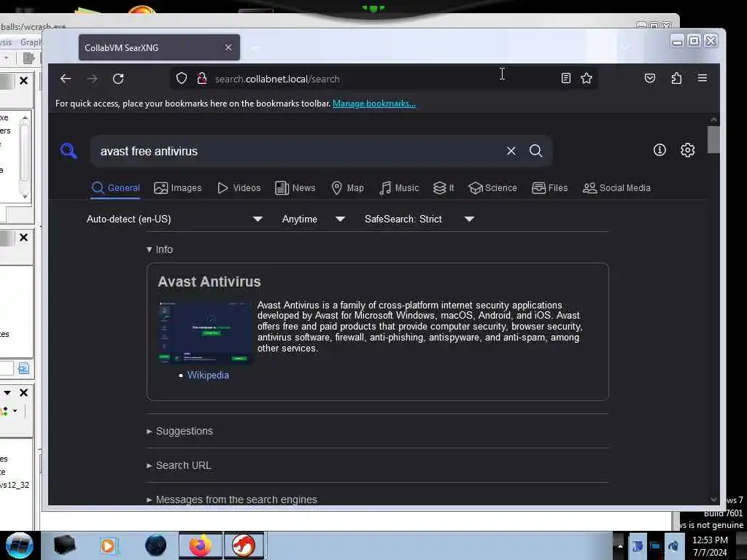Switch to Science search tab
The height and width of the screenshot is (560, 747).
(492, 188)
